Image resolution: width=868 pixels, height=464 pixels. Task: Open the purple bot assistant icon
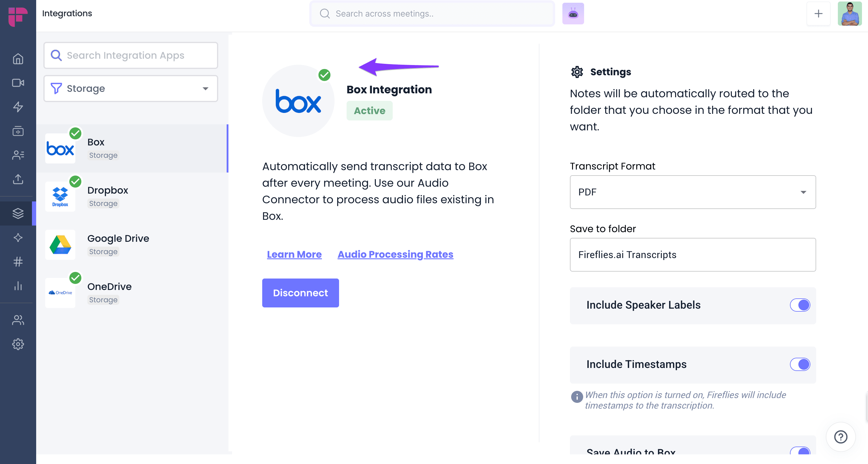coord(573,14)
